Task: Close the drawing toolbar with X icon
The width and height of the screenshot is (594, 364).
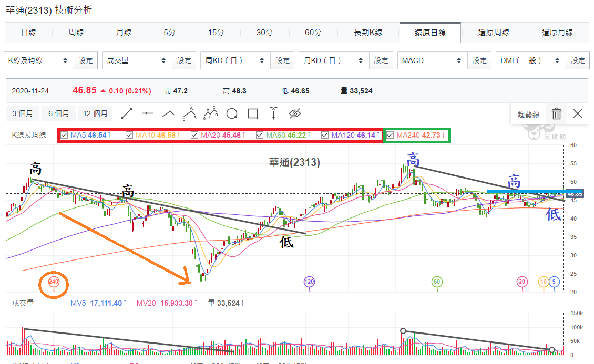Action: click(578, 113)
